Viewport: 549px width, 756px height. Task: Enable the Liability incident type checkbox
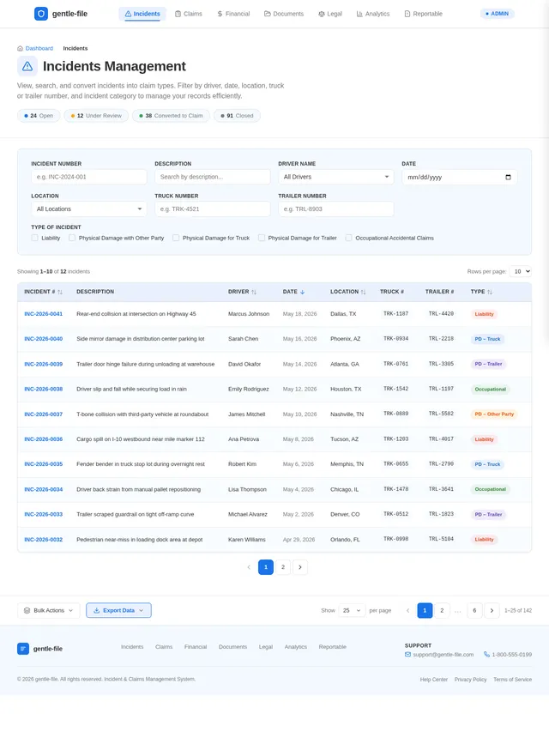coord(34,238)
